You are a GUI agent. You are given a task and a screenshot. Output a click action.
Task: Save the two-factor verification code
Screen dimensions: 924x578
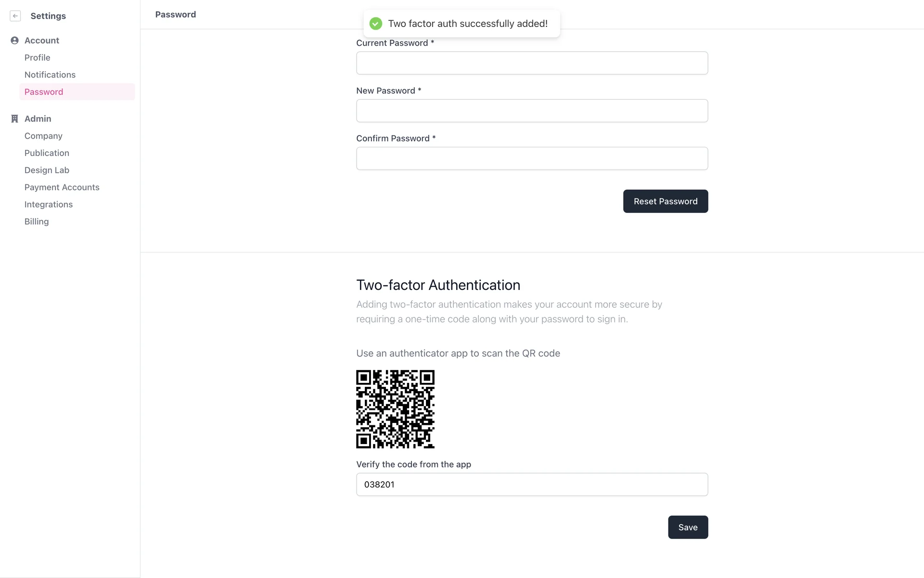(688, 527)
